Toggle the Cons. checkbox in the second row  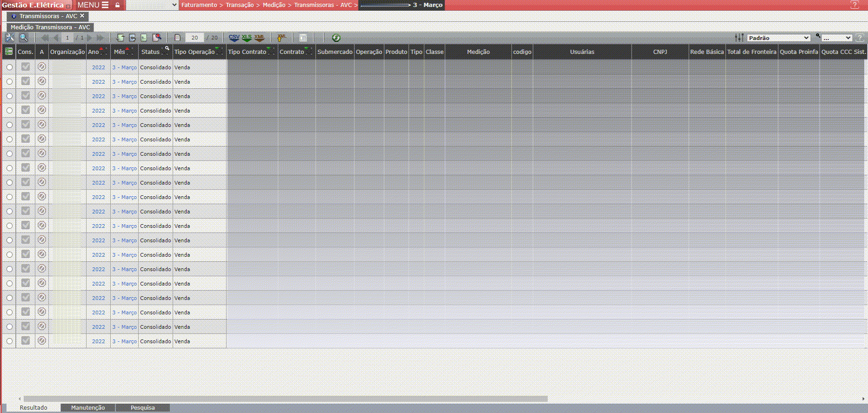[26, 81]
